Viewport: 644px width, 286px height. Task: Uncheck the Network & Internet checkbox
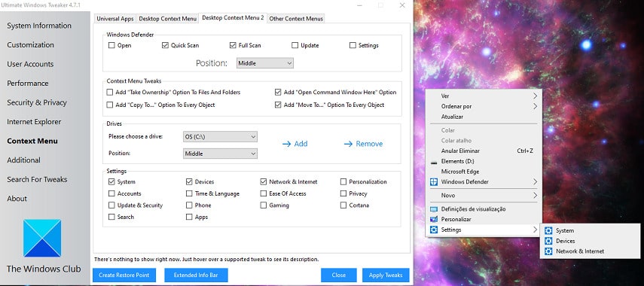tap(264, 182)
